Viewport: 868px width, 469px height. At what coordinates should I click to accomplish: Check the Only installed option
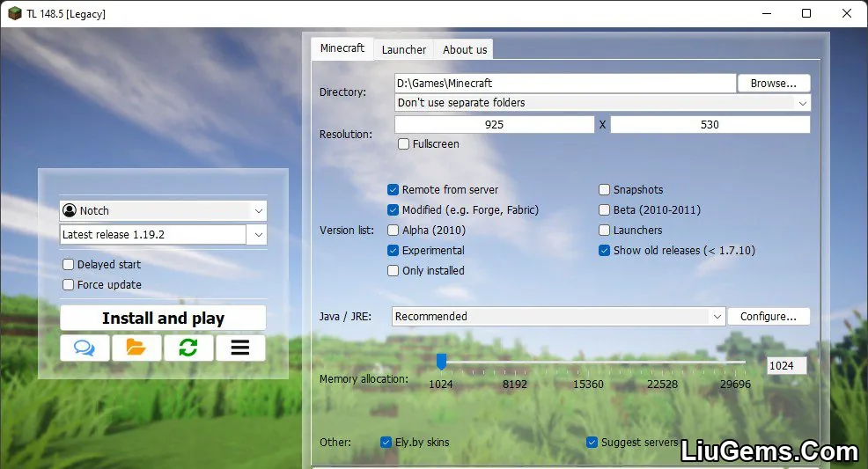click(393, 270)
